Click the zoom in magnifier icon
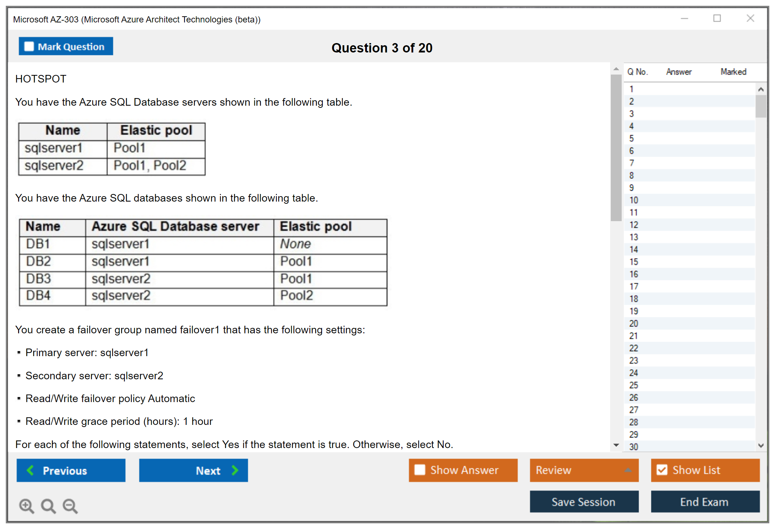778x532 pixels. [x=26, y=506]
